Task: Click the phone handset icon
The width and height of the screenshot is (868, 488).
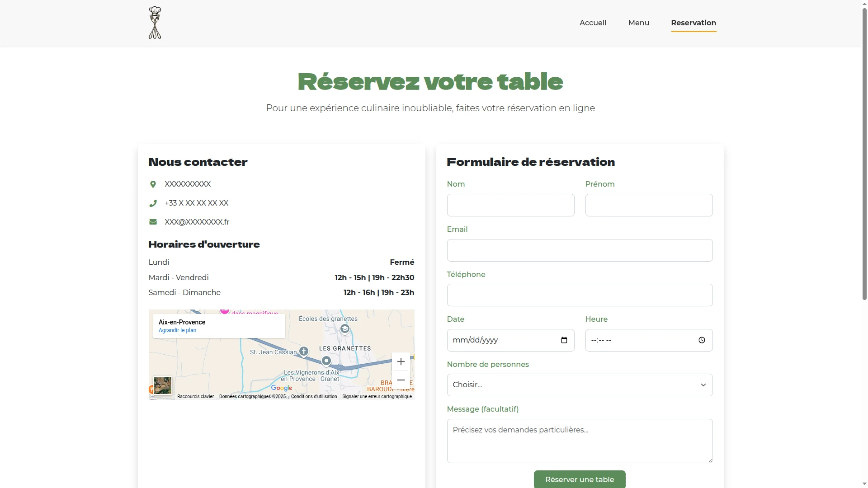Action: [153, 203]
